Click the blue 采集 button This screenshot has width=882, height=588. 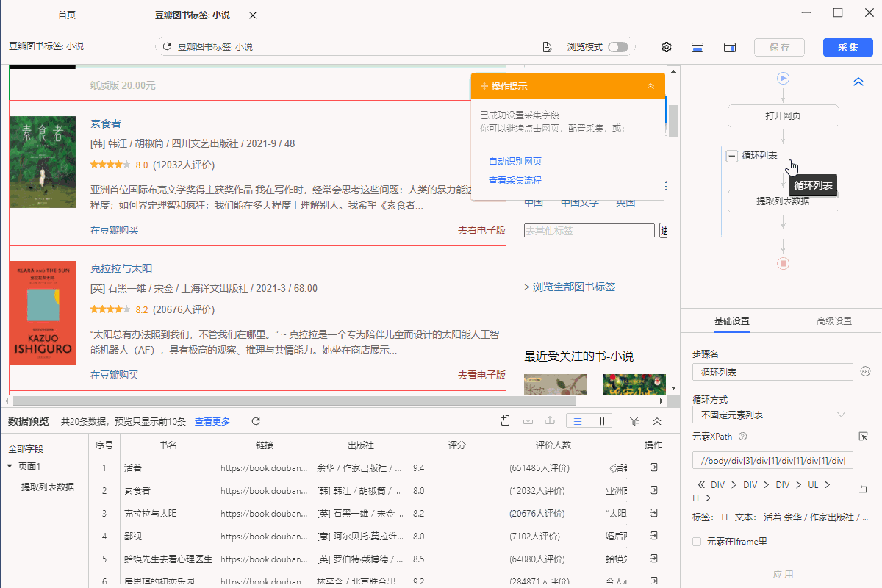tap(848, 47)
